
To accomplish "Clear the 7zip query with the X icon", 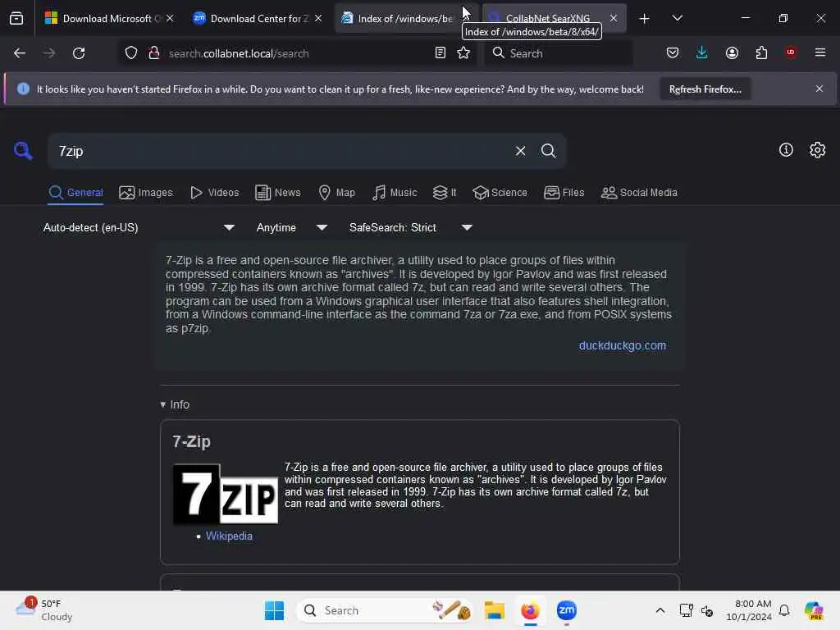I will (520, 151).
